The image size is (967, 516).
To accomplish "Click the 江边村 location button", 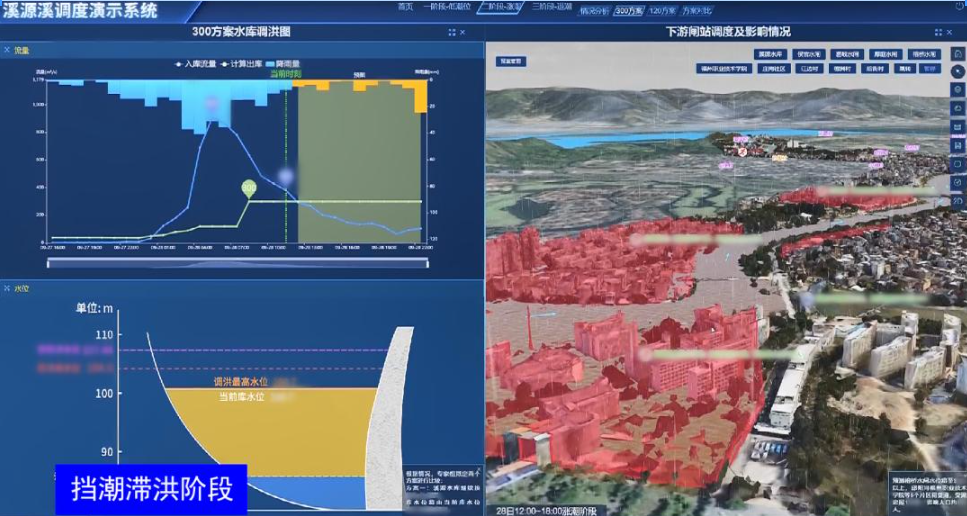I will tap(809, 69).
